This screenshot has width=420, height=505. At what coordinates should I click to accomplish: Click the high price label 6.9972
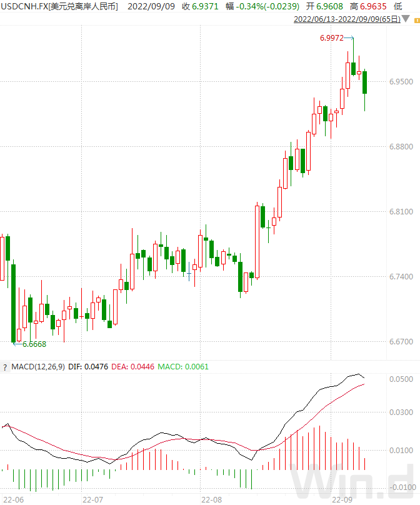click(x=331, y=38)
